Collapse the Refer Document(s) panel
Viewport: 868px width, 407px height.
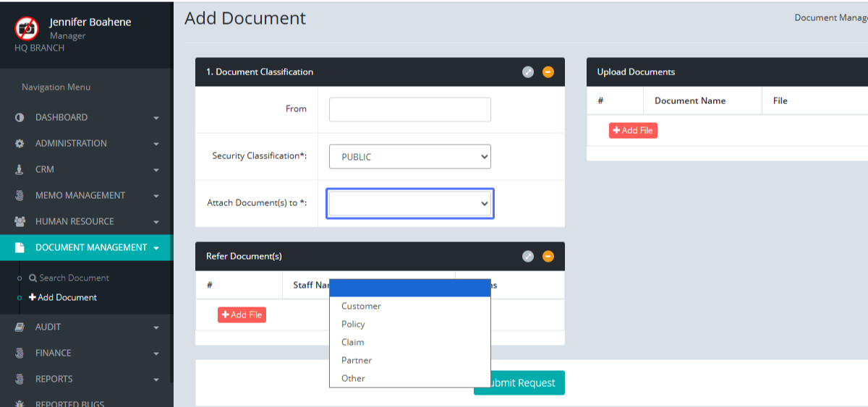tap(548, 257)
